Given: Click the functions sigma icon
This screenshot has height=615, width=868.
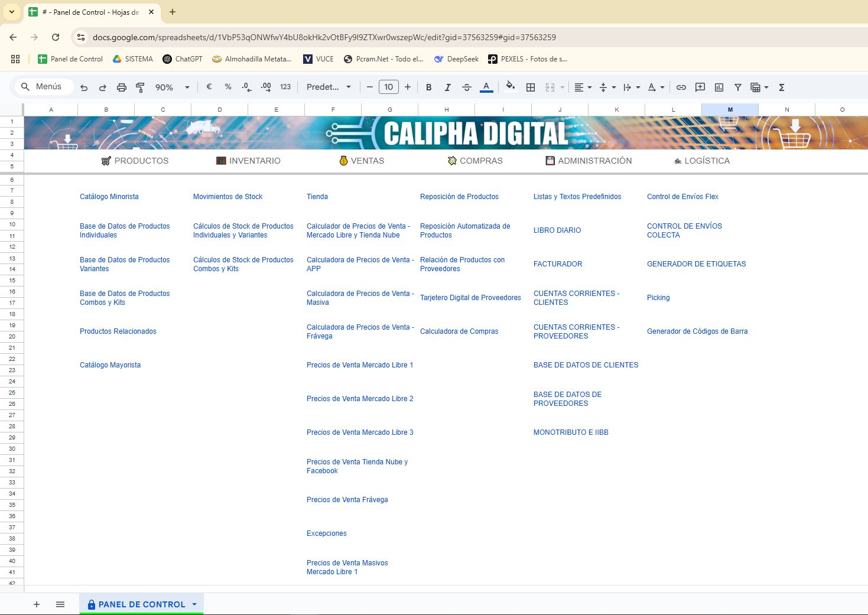Looking at the screenshot, I should pyautogui.click(x=781, y=87).
